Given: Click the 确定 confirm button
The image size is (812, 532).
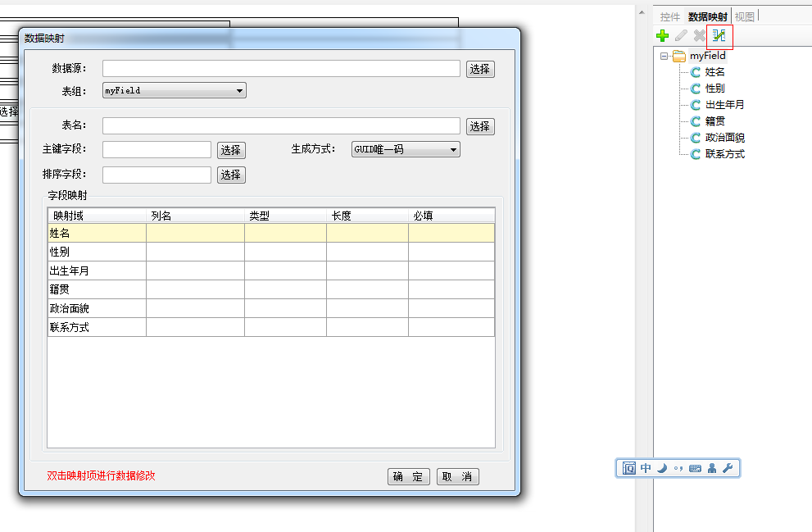Looking at the screenshot, I should tap(409, 476).
